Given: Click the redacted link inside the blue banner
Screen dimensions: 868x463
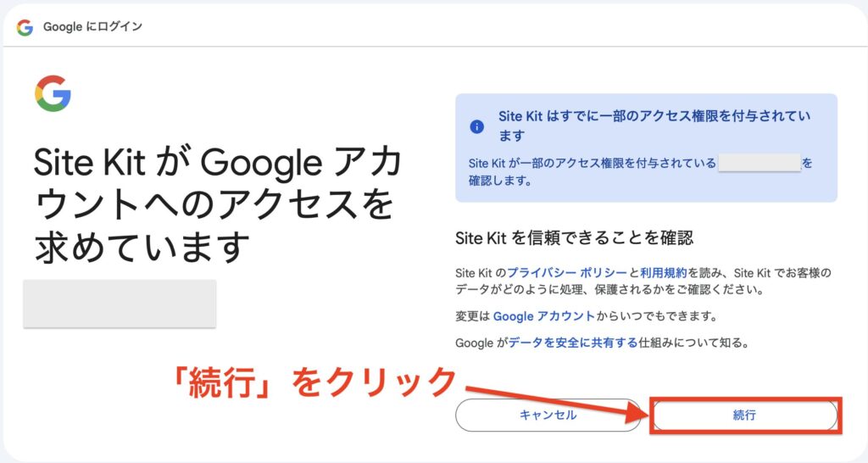Looking at the screenshot, I should pyautogui.click(x=759, y=163).
